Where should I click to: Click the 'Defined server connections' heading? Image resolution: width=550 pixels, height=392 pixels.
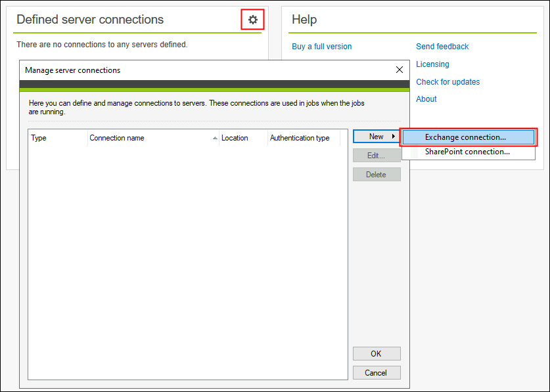pyautogui.click(x=90, y=20)
